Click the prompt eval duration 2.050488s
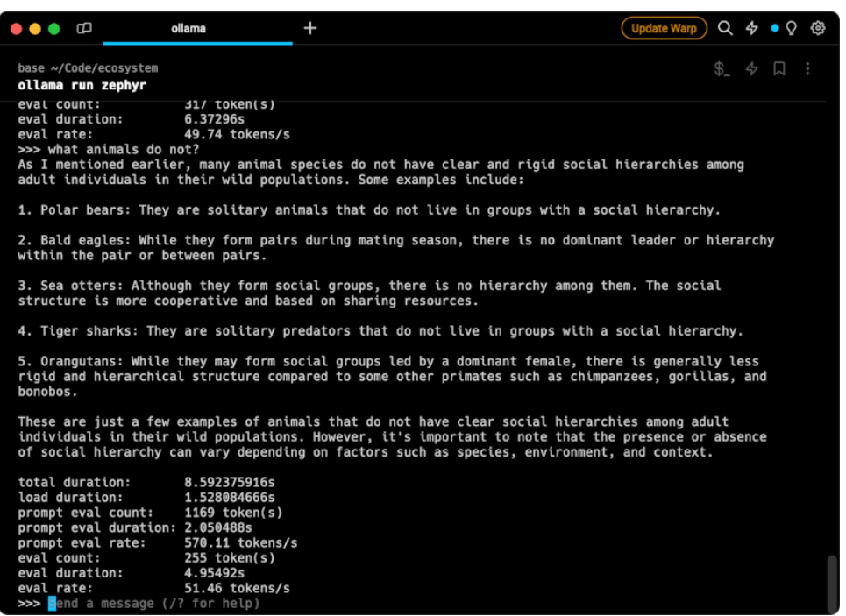This screenshot has height=616, width=846. click(218, 527)
